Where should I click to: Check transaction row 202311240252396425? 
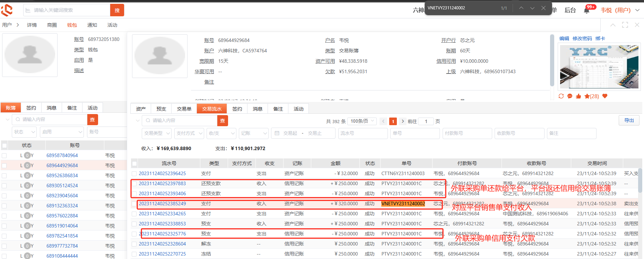tap(134, 174)
